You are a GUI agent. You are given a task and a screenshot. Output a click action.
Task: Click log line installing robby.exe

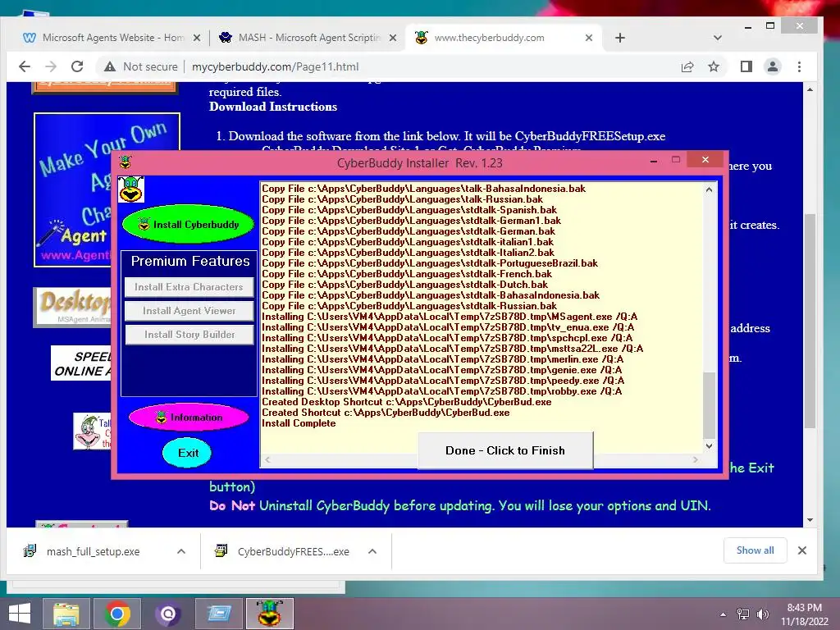[442, 391]
